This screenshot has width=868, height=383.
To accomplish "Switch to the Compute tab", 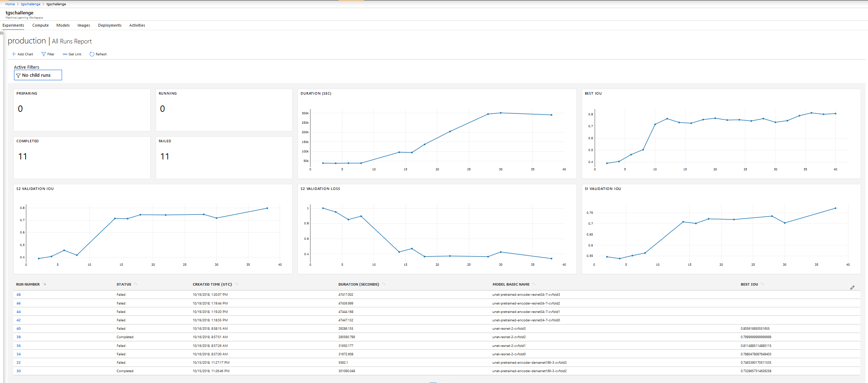I will [40, 25].
